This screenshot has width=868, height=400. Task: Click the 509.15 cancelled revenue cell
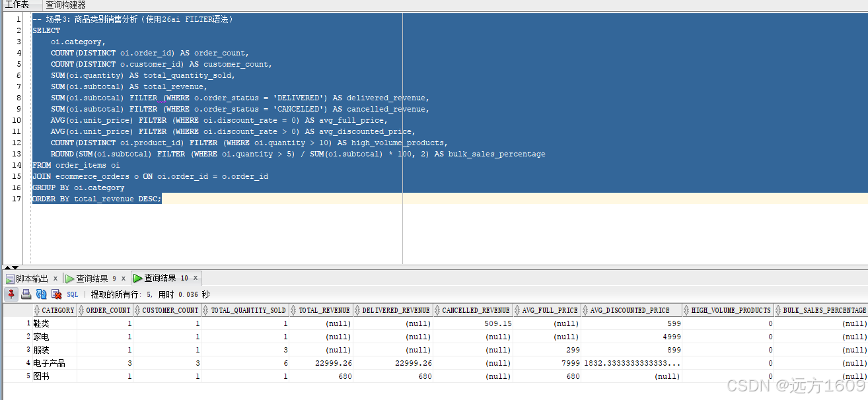(x=472, y=323)
